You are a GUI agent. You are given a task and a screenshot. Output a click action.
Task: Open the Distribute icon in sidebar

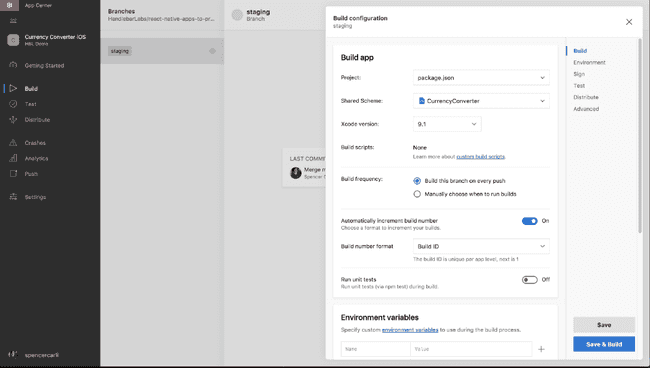[x=13, y=120]
